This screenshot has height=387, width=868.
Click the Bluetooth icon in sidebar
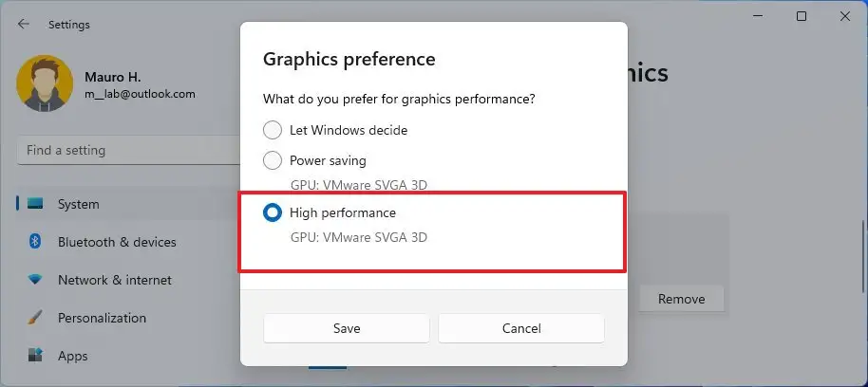[x=35, y=242]
